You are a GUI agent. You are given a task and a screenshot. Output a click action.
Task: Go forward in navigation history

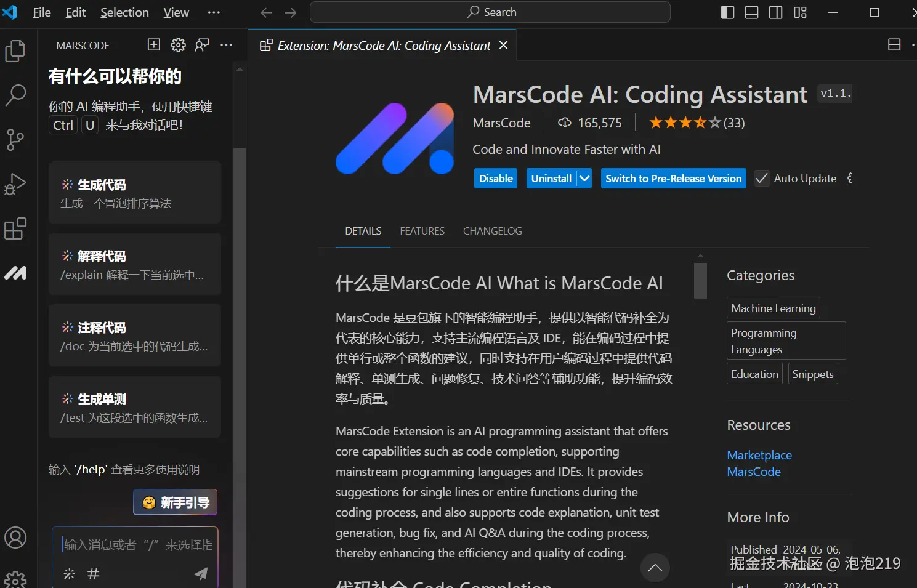click(291, 12)
